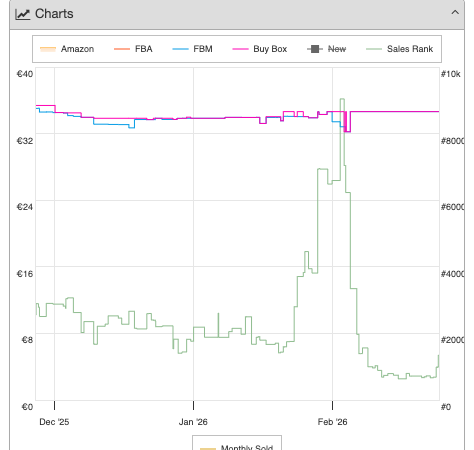Click the #10k rank axis label
This screenshot has width=474, height=450.
451,74
